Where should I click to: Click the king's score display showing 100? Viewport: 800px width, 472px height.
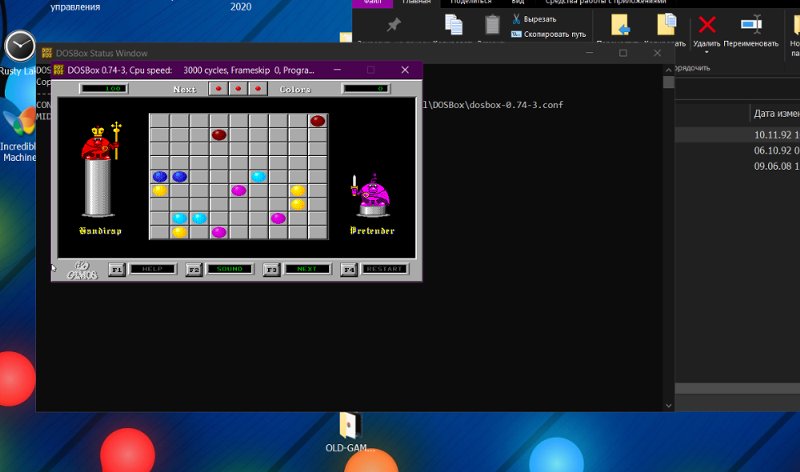(104, 89)
